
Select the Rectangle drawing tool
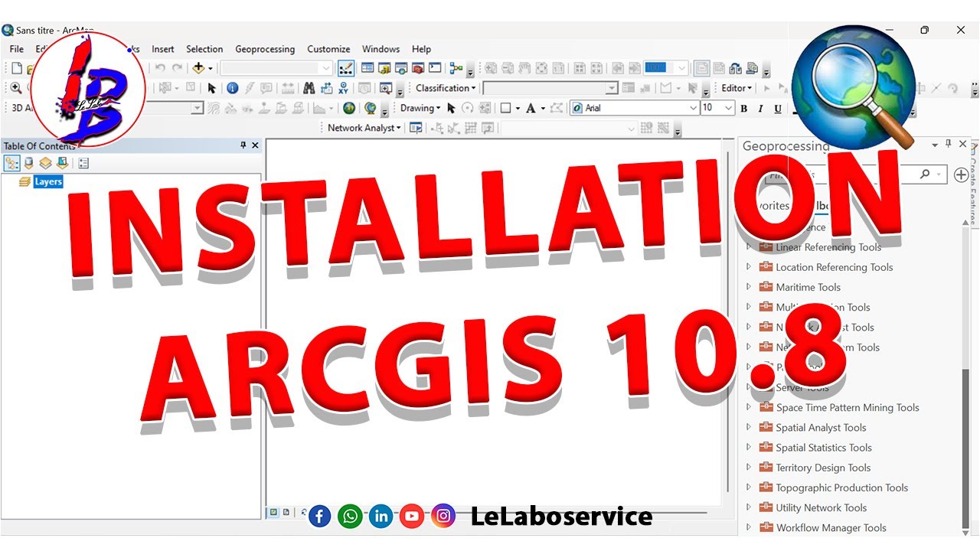click(505, 108)
